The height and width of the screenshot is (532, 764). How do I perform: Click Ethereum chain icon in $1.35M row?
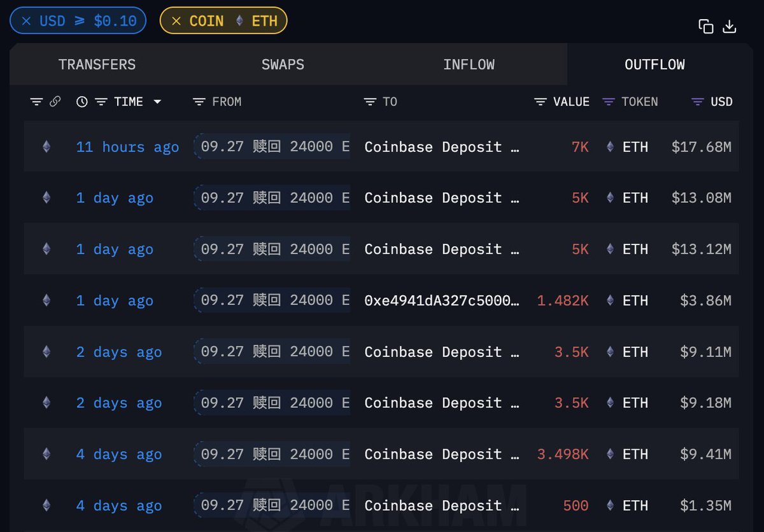pyautogui.click(x=46, y=506)
